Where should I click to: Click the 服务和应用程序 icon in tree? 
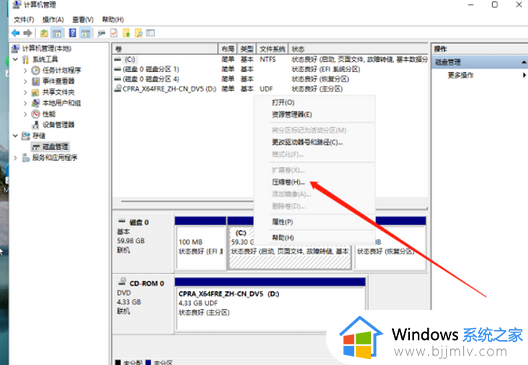(26, 158)
